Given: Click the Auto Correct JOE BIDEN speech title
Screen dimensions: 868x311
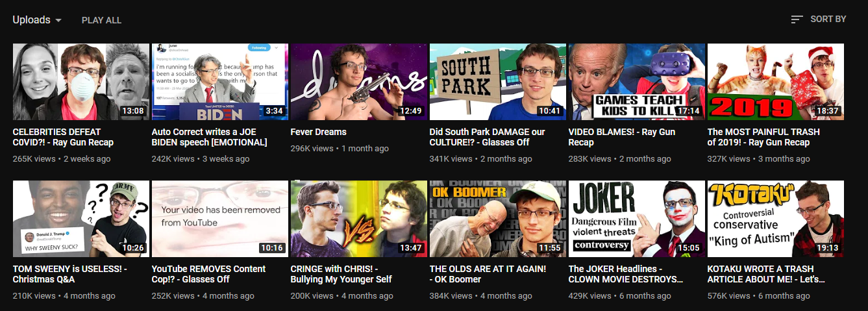Looking at the screenshot, I should (210, 137).
